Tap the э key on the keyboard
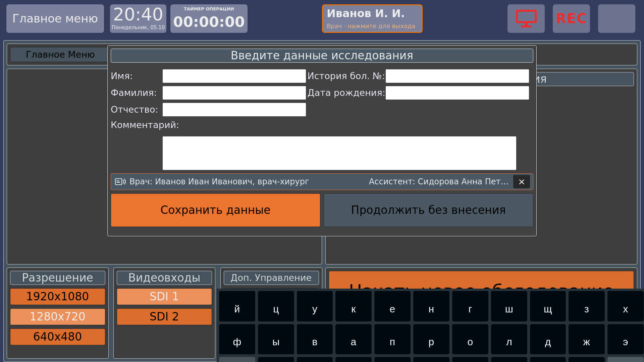Screen dimensions: 644x362 (626, 339)
